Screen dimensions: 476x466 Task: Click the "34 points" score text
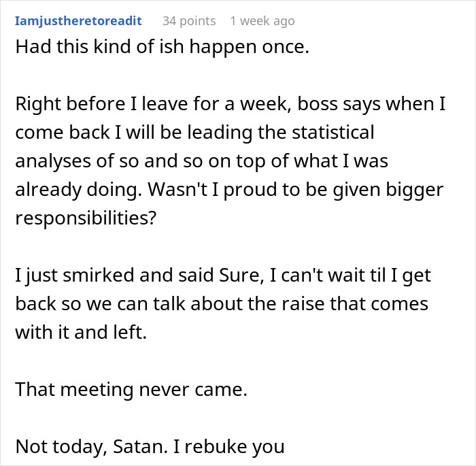(188, 21)
